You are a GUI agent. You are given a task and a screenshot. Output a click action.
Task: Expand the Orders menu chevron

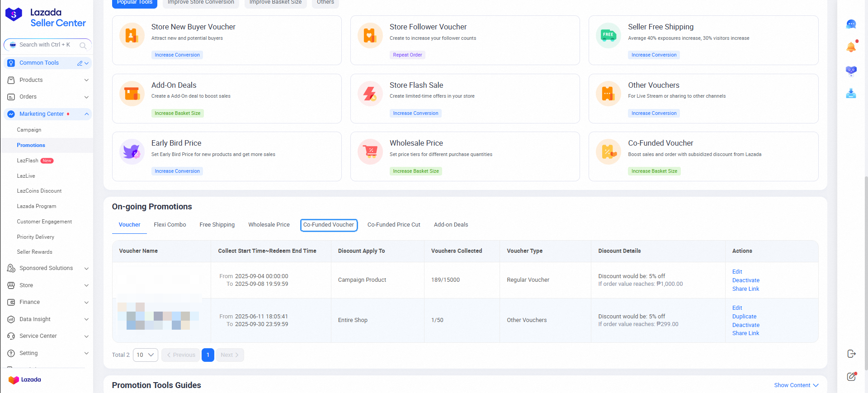point(86,97)
